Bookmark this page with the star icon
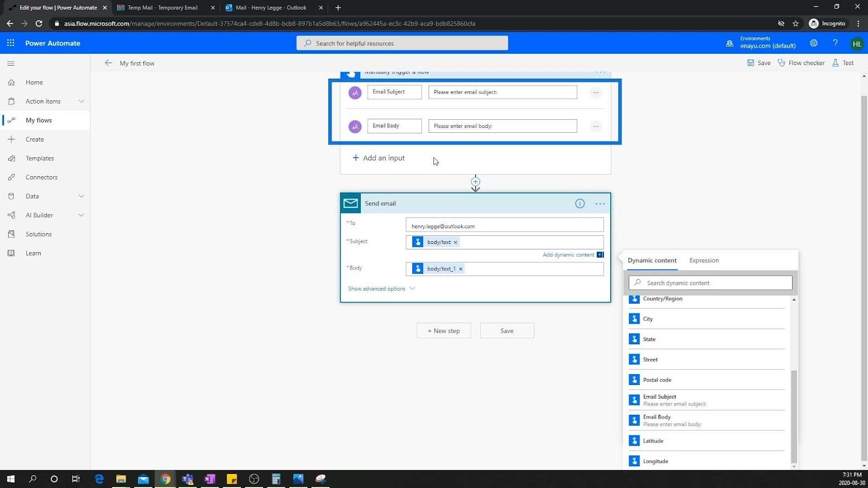 click(795, 23)
